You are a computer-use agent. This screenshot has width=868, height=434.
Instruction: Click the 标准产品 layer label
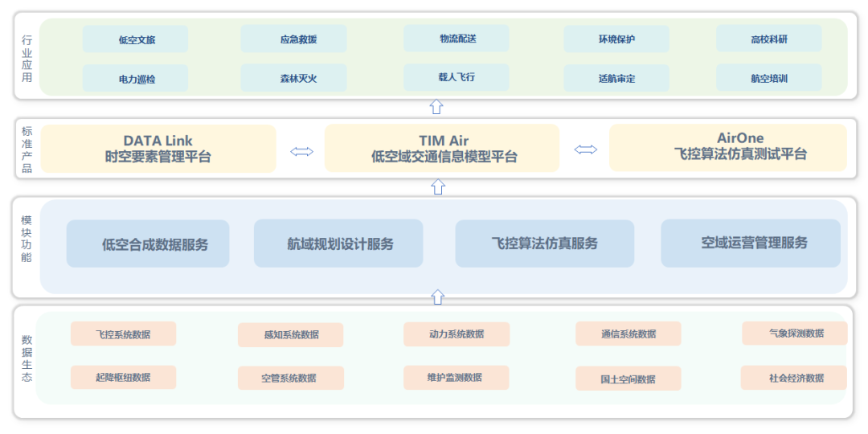(27, 150)
